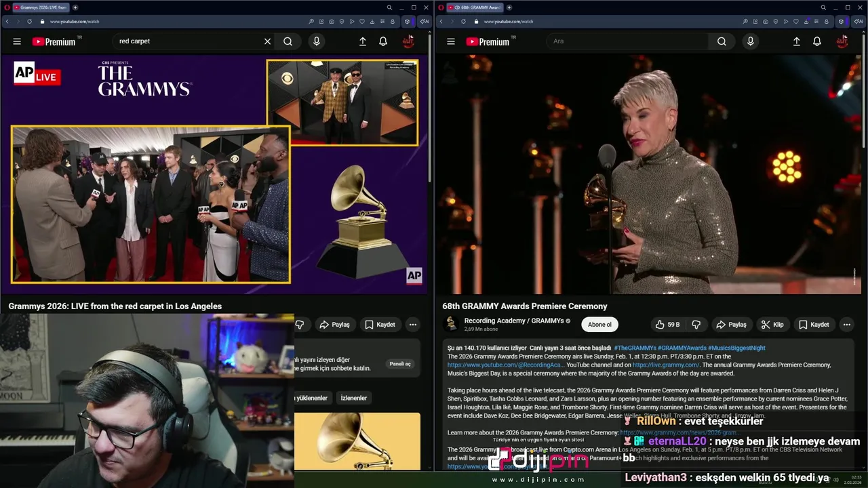The width and height of the screenshot is (868, 488).
Task: Click the search magnifier in the right window
Action: click(x=722, y=41)
